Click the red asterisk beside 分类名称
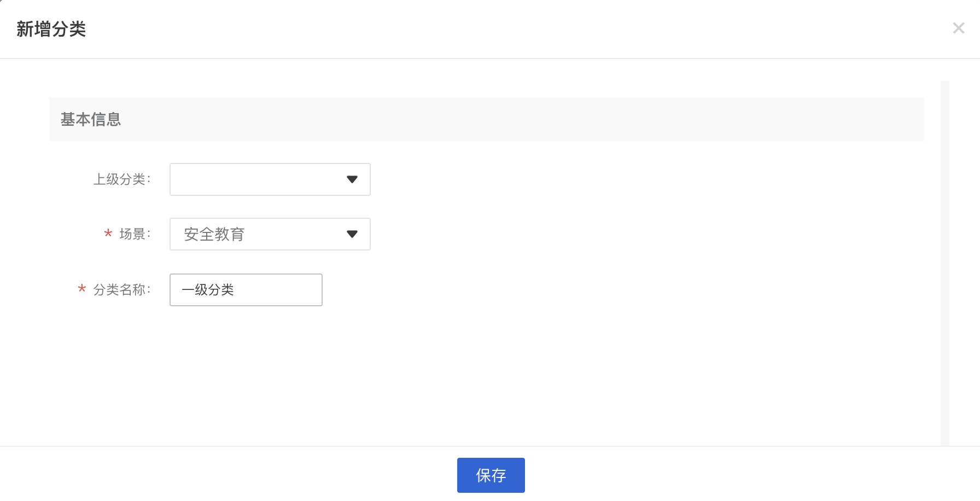980x501 pixels. coord(82,288)
